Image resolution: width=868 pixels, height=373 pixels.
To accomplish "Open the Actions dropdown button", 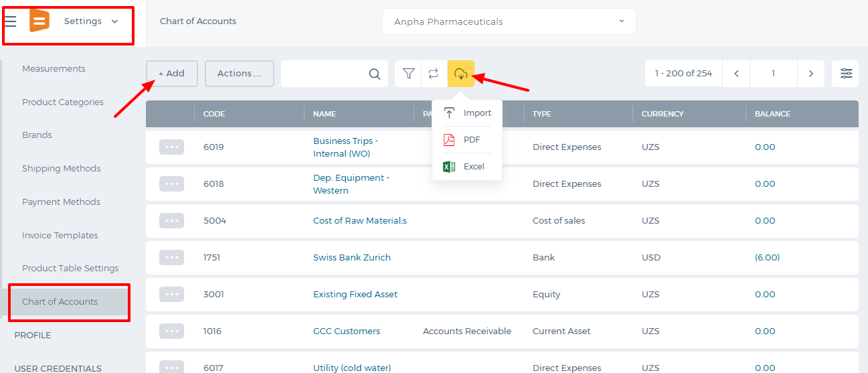I will [240, 74].
